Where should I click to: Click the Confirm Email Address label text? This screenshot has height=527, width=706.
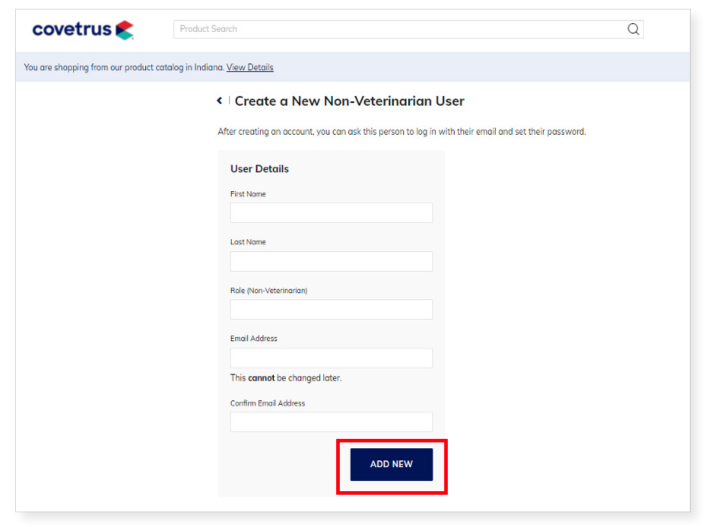267,403
